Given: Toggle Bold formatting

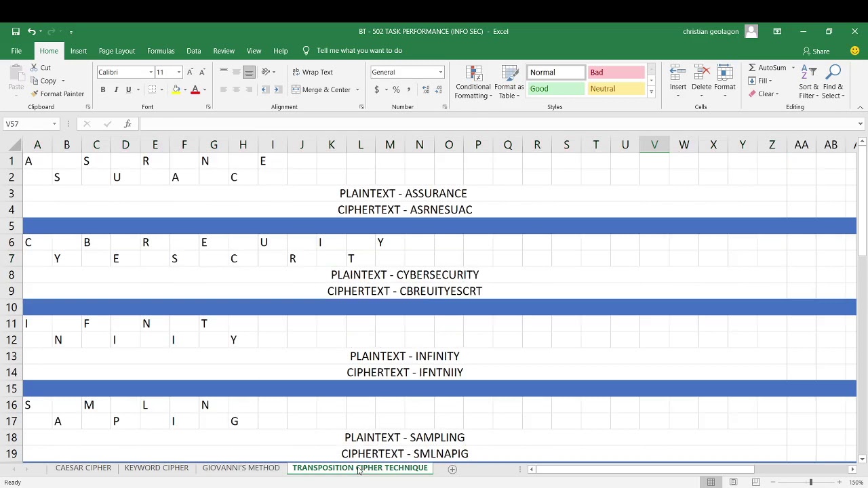Looking at the screenshot, I should 103,89.
